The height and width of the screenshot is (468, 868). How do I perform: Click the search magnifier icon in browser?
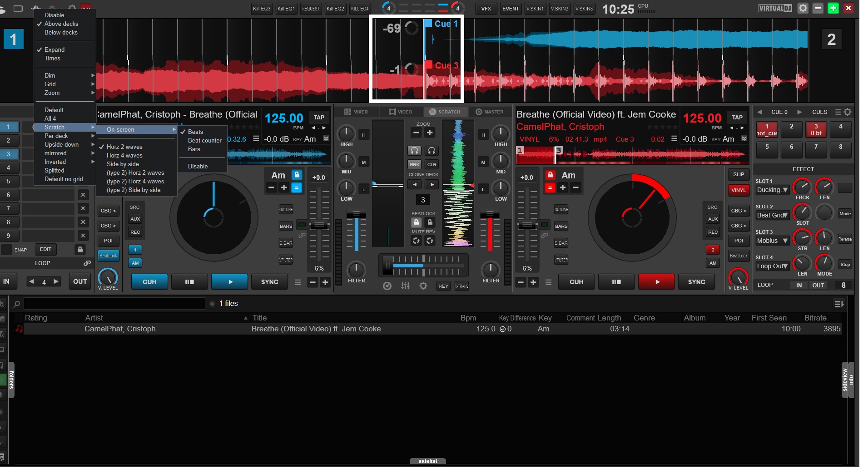click(17, 304)
